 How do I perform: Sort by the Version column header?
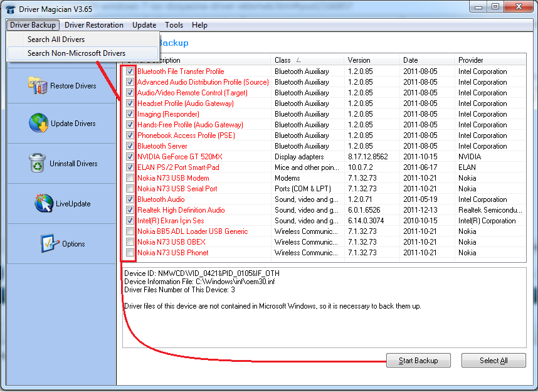point(372,60)
